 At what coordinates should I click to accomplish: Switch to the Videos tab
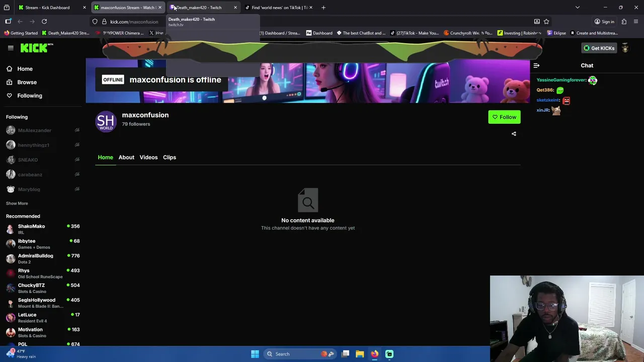tap(148, 157)
